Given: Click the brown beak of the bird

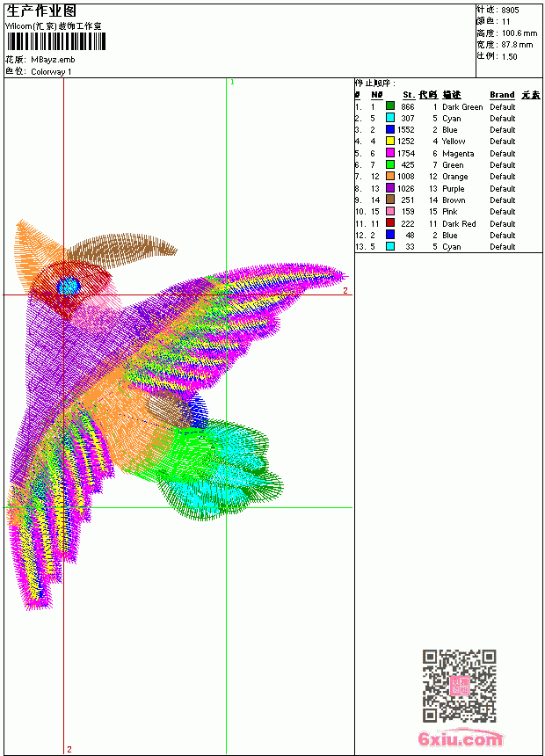Looking at the screenshot, I should point(121,250).
